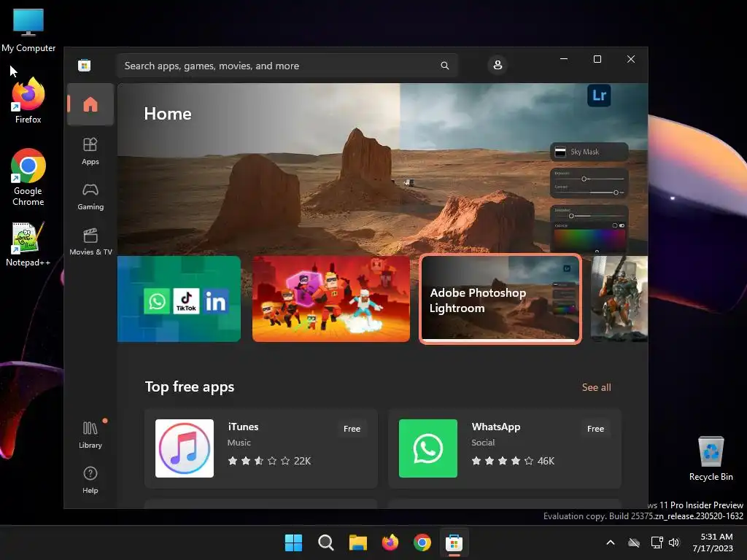Go to the Gaming section
This screenshot has width=747, height=560.
[90, 196]
